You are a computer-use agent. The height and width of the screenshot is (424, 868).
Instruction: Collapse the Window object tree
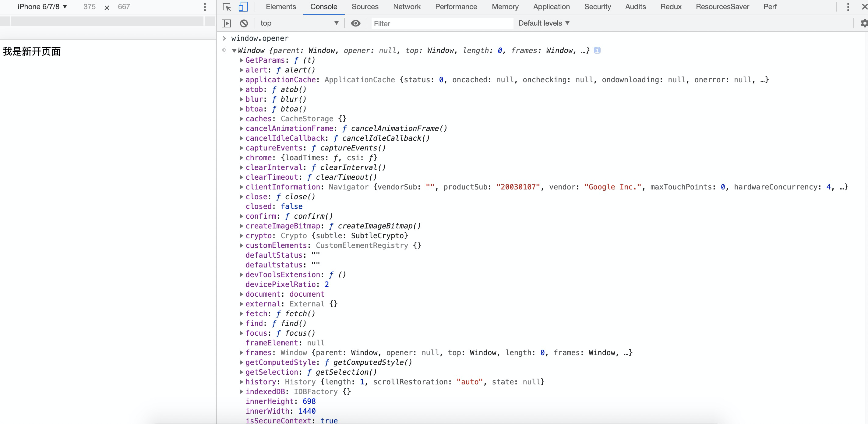[234, 51]
